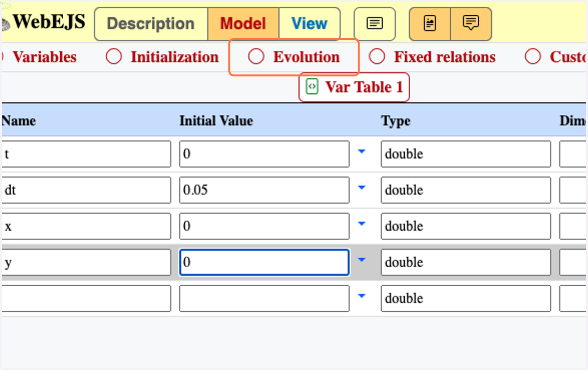Click the focused initial value field of y
Screen dimensions: 588x370
264,262
